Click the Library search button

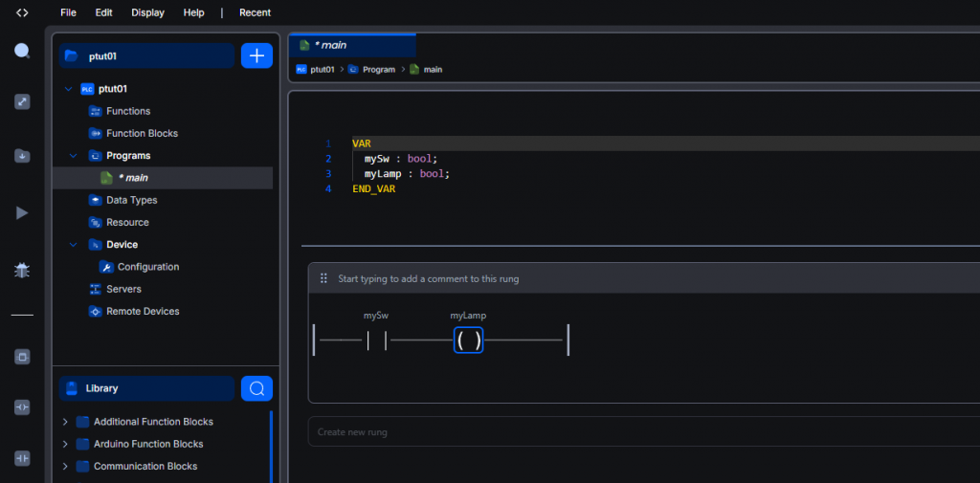256,388
